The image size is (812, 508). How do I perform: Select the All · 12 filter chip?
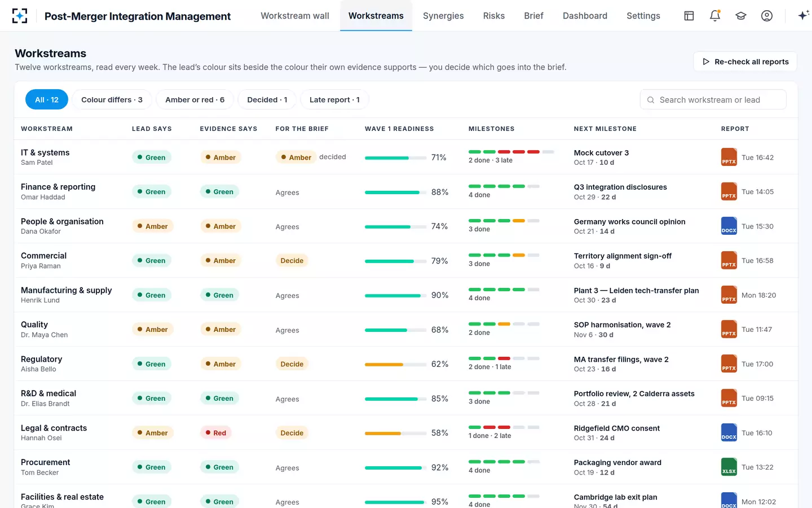[x=47, y=100]
